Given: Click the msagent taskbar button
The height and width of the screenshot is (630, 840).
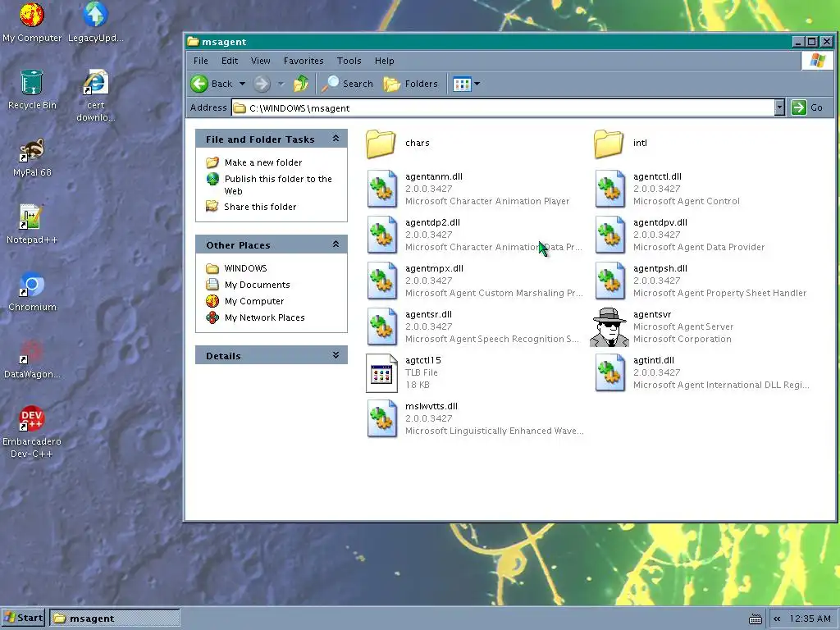Looking at the screenshot, I should click(x=115, y=619).
